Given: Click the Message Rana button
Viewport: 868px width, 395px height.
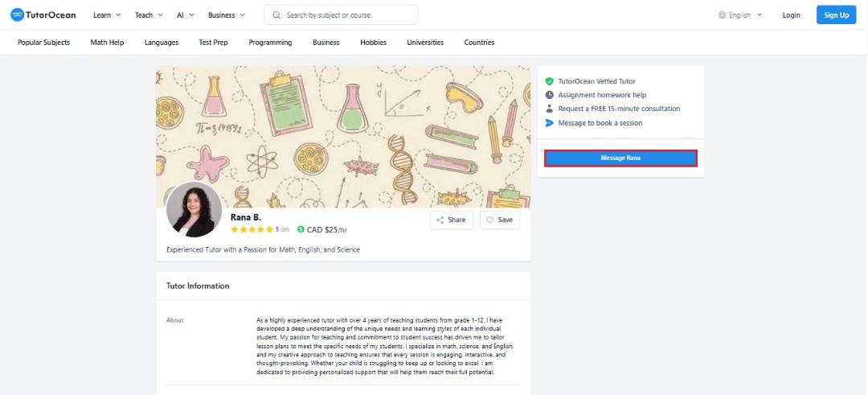Looking at the screenshot, I should coord(620,158).
